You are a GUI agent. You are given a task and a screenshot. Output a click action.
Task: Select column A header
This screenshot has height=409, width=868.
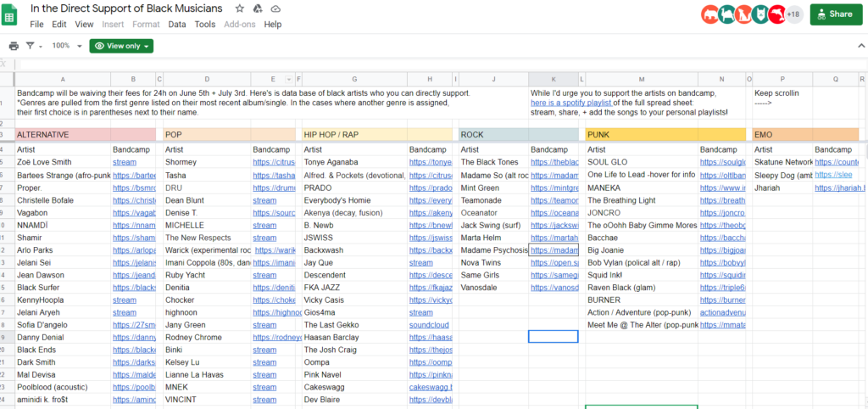click(x=63, y=79)
